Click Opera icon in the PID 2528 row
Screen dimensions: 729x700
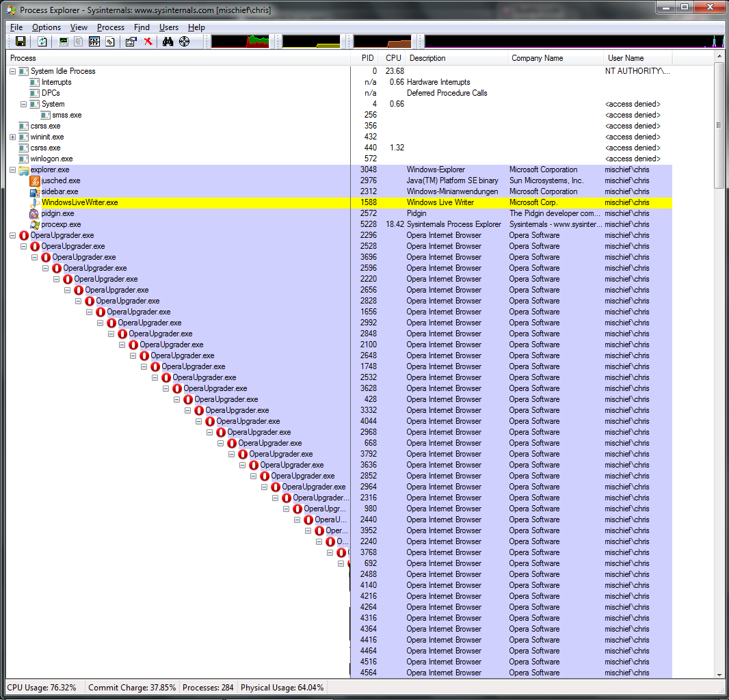(x=35, y=246)
